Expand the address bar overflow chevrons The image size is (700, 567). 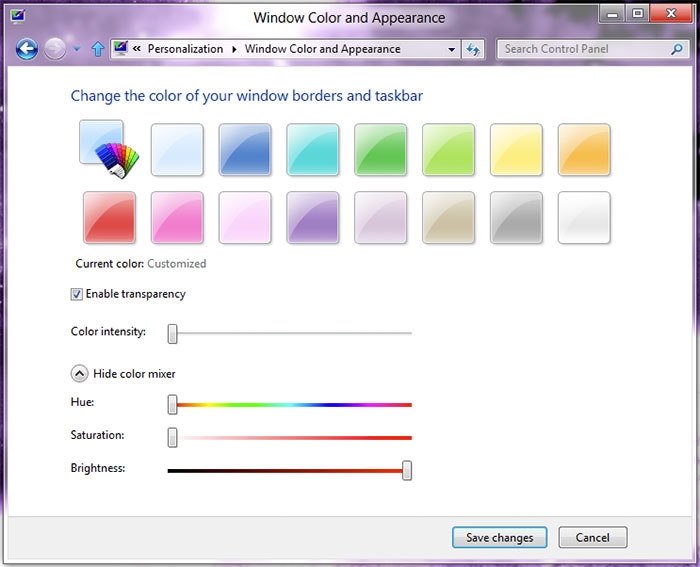(137, 48)
